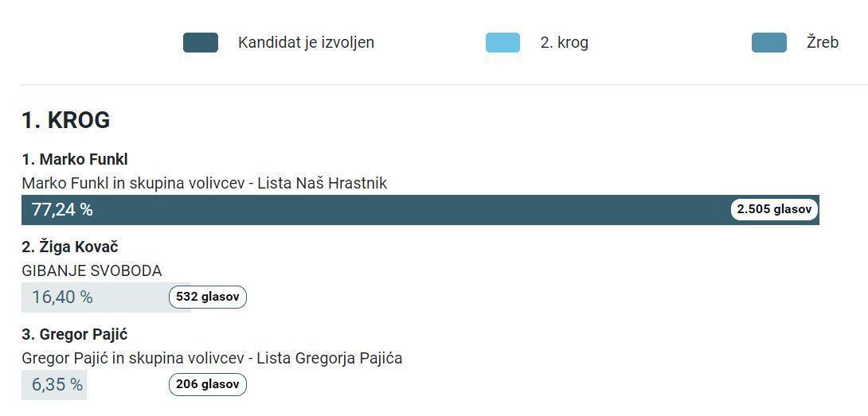
Task: Click the '77,24 %' percentage label
Action: click(x=62, y=210)
